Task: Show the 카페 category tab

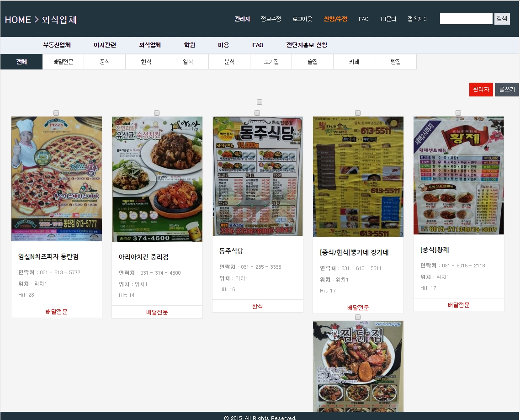Action: 354,62
